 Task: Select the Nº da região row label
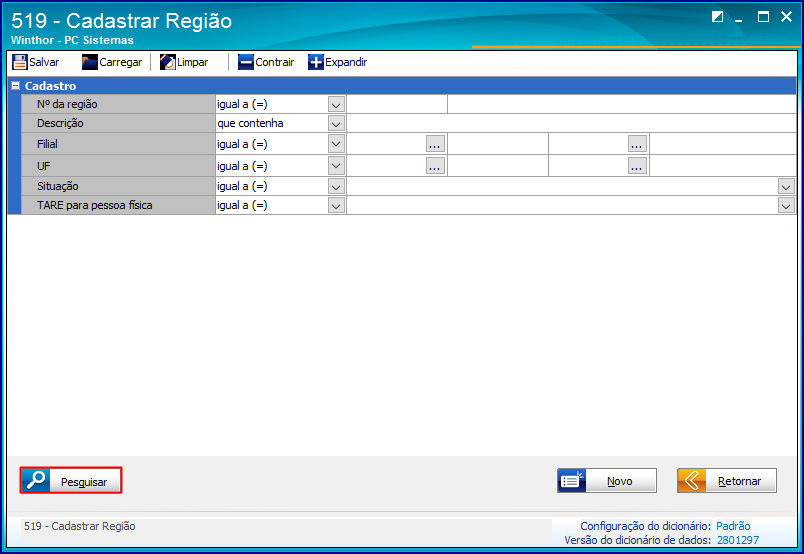pyautogui.click(x=67, y=104)
